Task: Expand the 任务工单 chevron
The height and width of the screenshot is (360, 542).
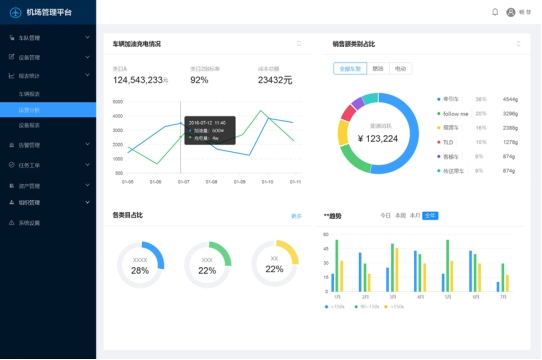Action: (x=87, y=165)
